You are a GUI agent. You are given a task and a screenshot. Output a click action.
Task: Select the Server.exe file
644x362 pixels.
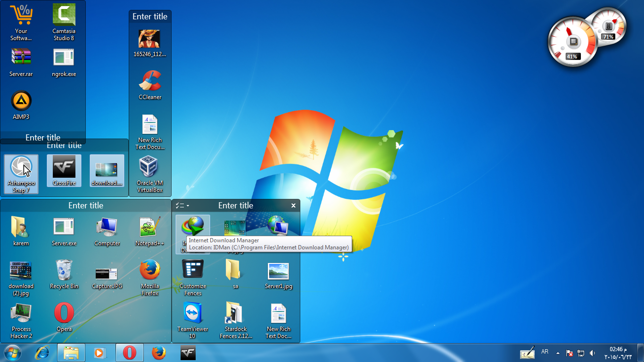point(64,231)
